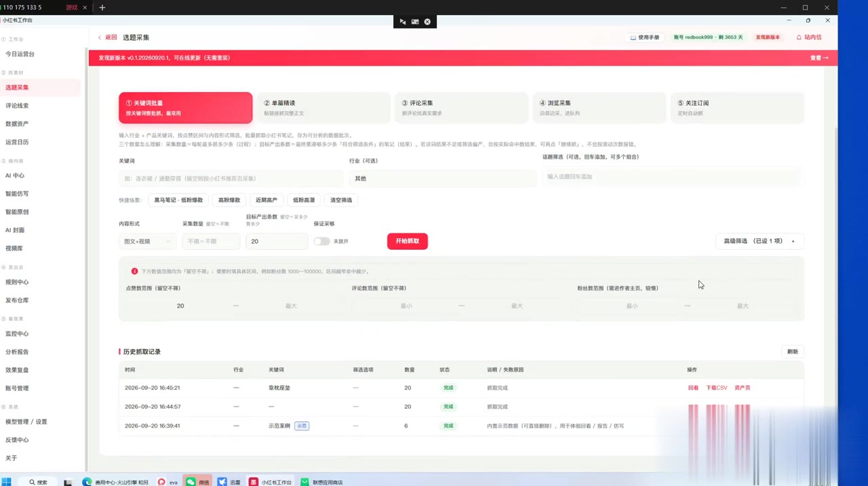This screenshot has height=486, width=868.
Task: Click the 话题筛选 input field
Action: click(x=673, y=176)
